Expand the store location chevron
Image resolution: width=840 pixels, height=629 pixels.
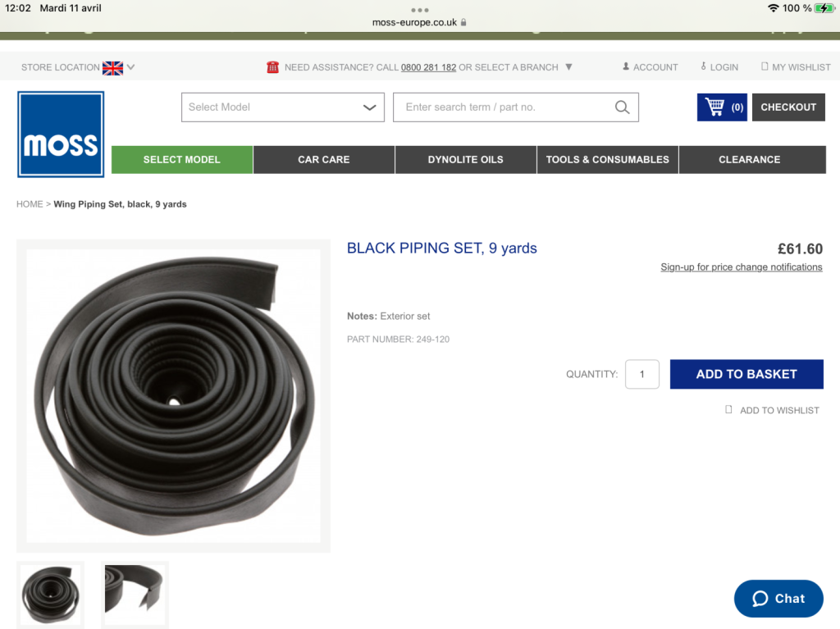pyautogui.click(x=130, y=67)
